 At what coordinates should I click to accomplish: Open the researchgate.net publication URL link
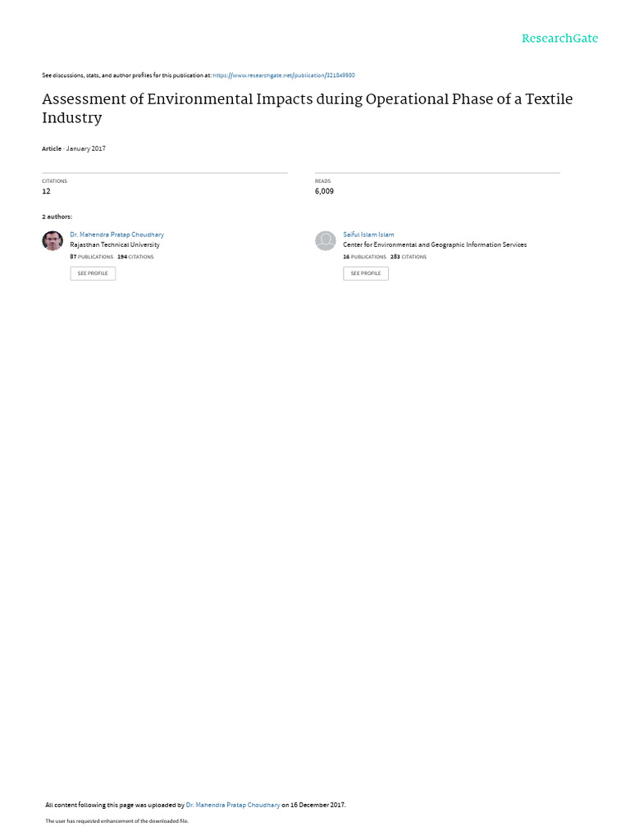click(283, 75)
